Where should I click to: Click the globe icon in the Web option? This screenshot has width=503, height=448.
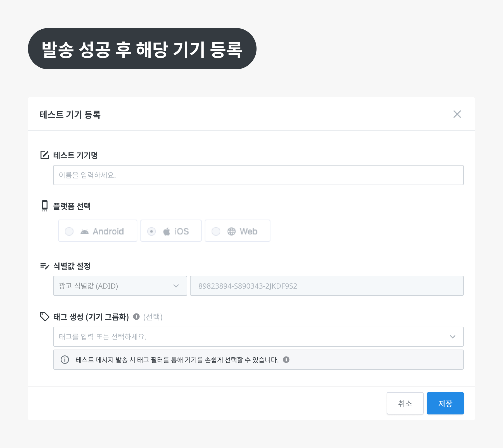point(231,231)
